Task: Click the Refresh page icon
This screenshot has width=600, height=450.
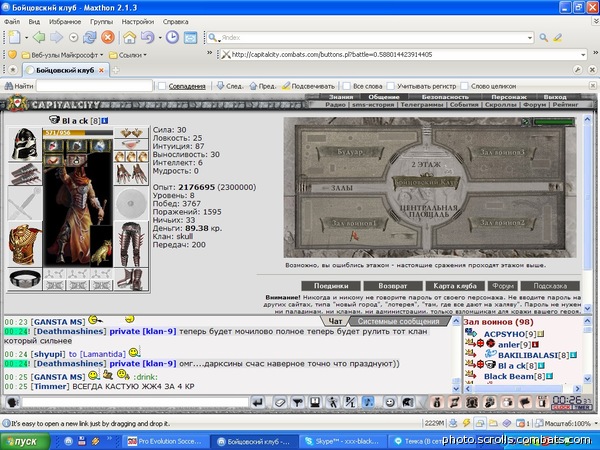Action: pos(90,38)
